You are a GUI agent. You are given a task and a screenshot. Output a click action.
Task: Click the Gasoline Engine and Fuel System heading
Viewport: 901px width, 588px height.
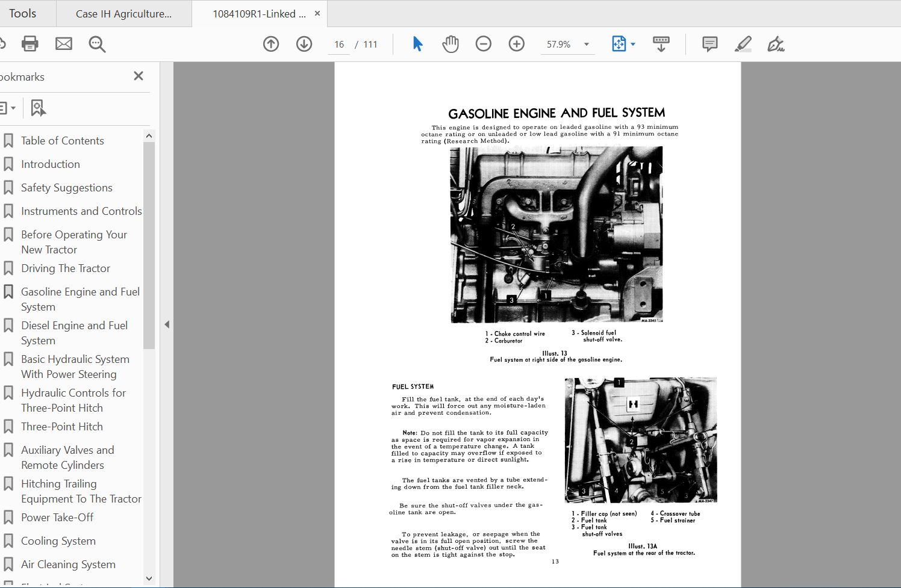(556, 113)
